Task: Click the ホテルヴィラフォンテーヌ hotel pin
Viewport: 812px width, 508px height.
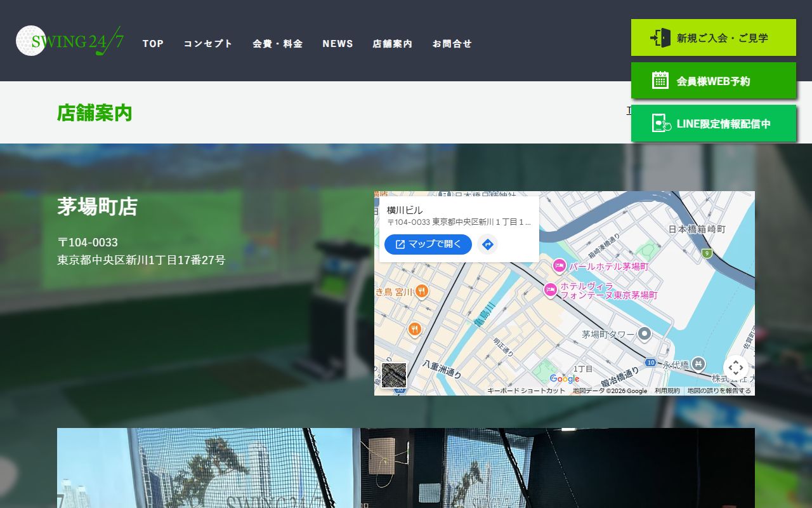Action: coord(550,290)
